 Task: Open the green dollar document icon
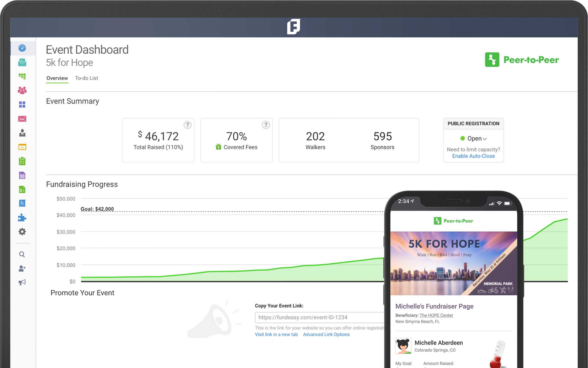22,190
